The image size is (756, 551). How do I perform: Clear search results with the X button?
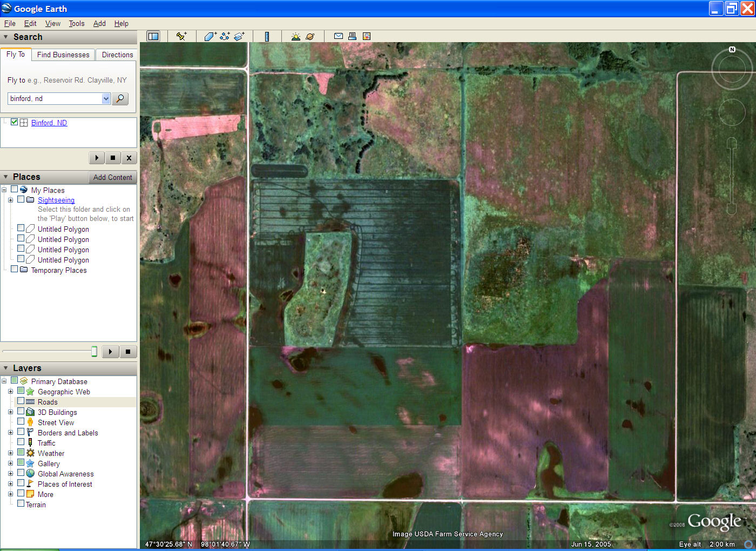[129, 158]
